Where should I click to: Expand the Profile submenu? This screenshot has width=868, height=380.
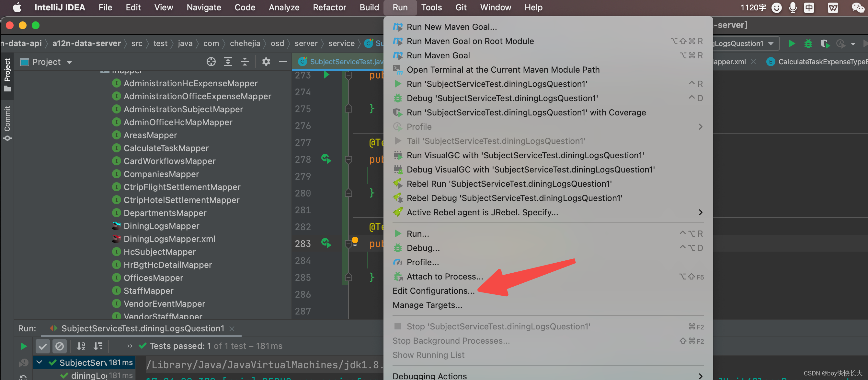[548, 127]
